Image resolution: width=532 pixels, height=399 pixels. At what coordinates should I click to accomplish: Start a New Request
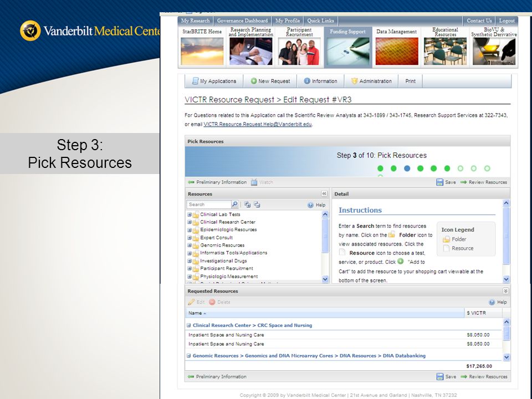[270, 81]
